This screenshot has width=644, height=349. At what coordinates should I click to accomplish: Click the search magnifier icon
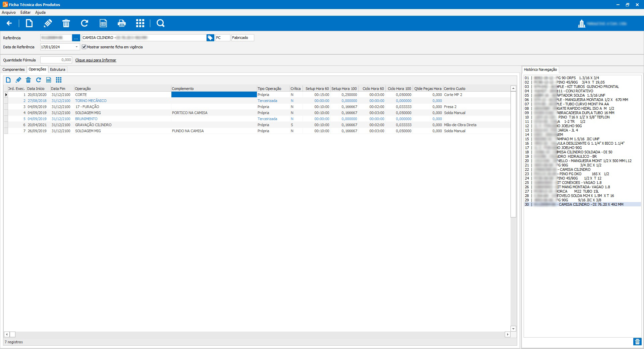pyautogui.click(x=161, y=23)
